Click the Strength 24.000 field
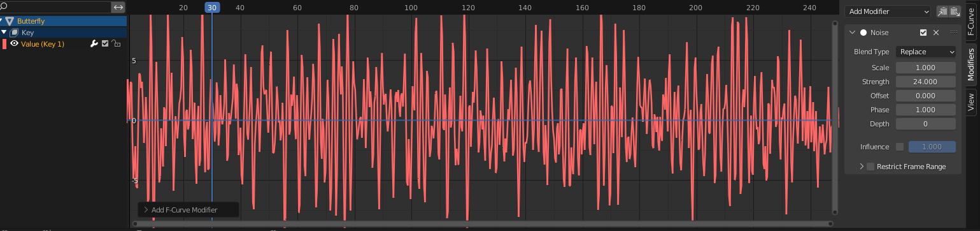The image size is (980, 231). 926,82
